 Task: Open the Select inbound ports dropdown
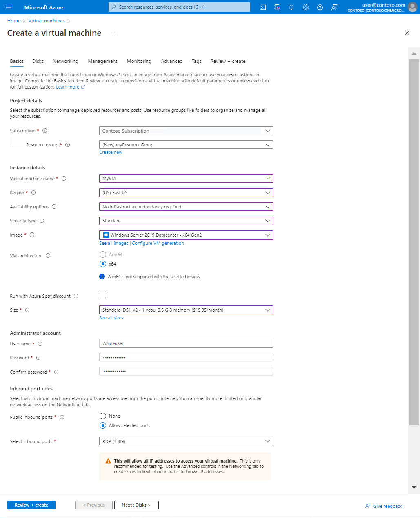click(x=186, y=441)
